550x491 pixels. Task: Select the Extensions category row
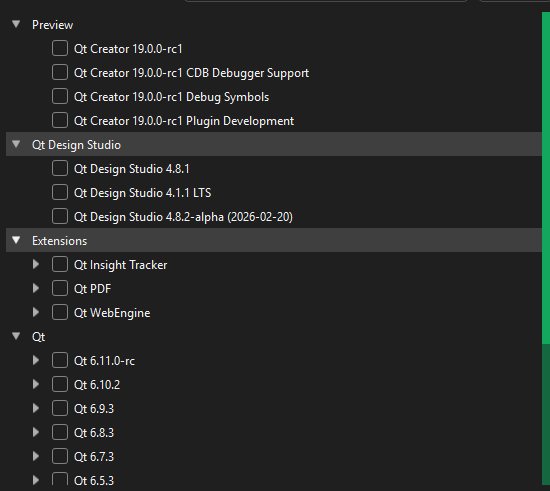click(274, 240)
